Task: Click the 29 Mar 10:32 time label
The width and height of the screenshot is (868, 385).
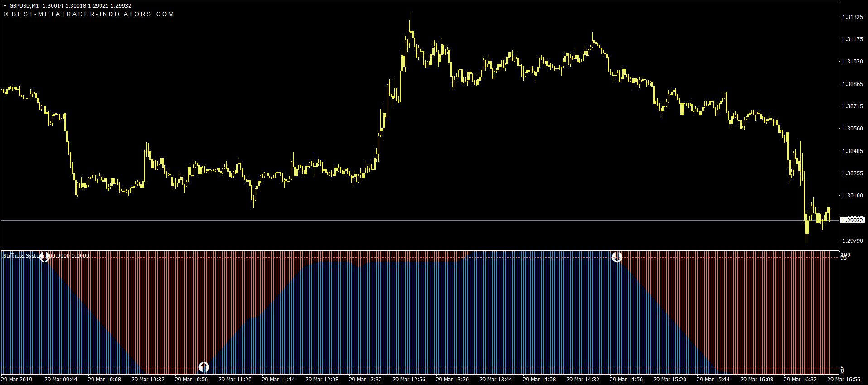Action: (148, 380)
